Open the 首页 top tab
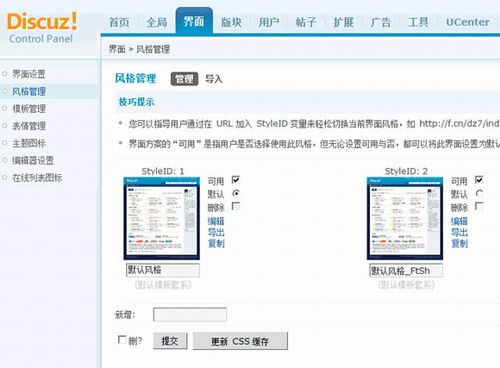Screen dimensions: 500x368 (x=119, y=22)
